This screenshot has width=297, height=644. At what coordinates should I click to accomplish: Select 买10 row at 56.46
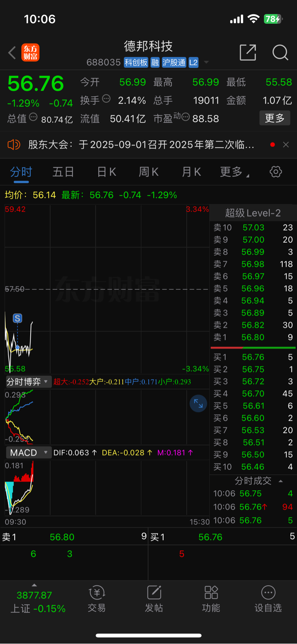(x=253, y=467)
